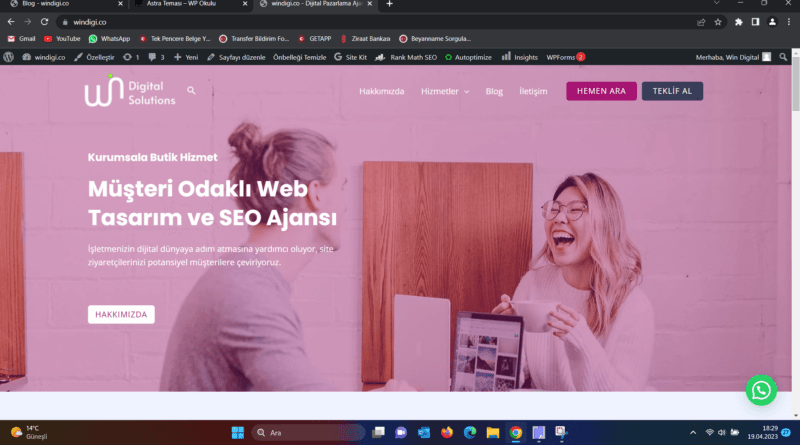Open Chrome's three-dot menu

tap(789, 22)
